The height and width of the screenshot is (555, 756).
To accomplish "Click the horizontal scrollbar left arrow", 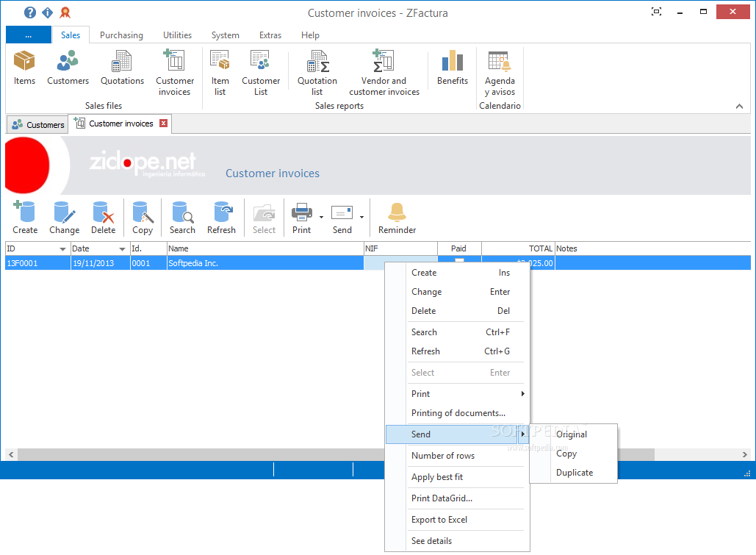I will [x=11, y=454].
